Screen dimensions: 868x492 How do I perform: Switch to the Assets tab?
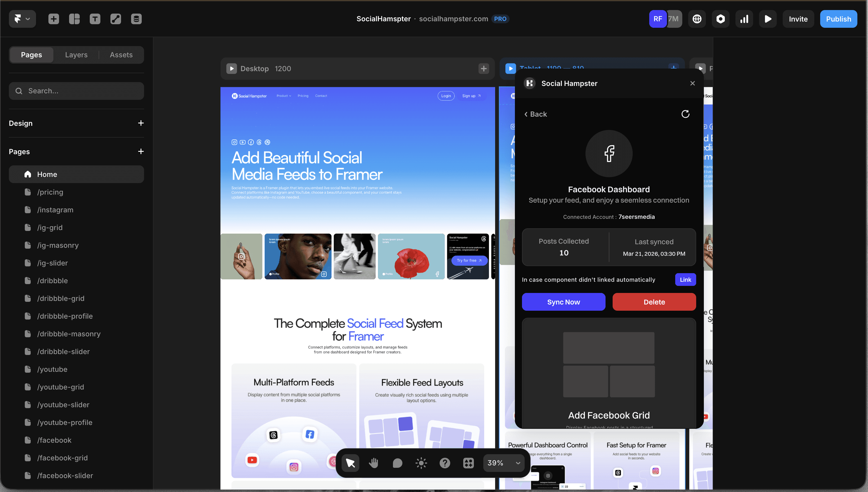(x=121, y=55)
